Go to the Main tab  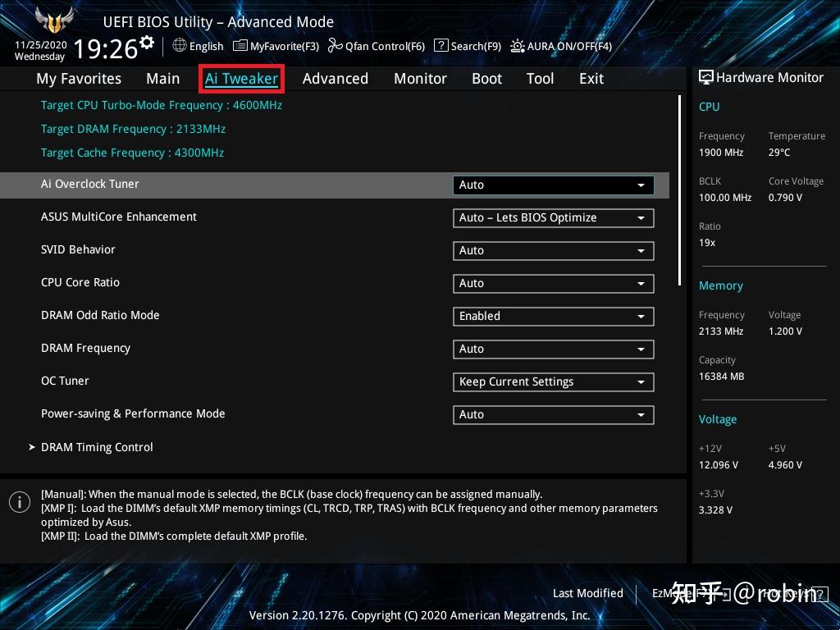[163, 79]
